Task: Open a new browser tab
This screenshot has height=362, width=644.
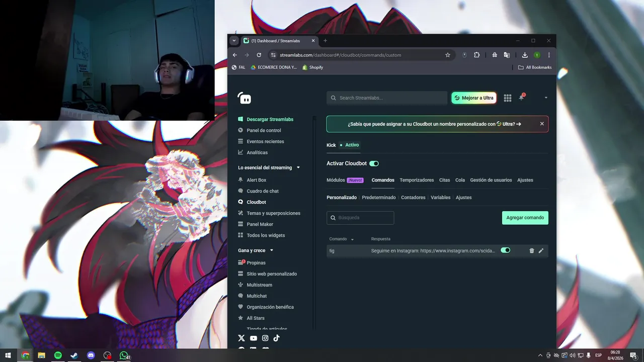Action: [x=325, y=41]
